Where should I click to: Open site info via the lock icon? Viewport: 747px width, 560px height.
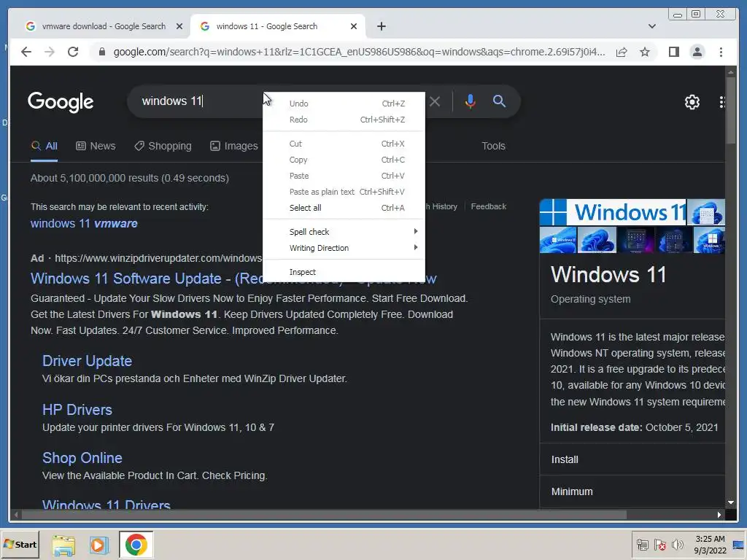click(102, 52)
